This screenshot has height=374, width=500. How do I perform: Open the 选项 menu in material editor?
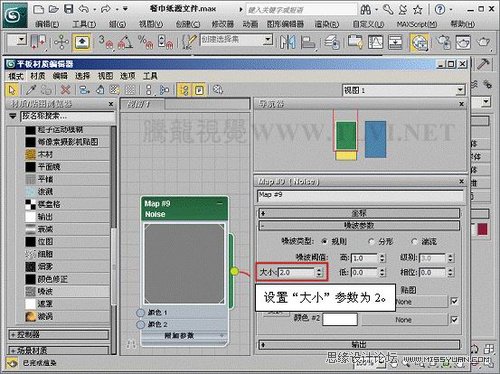point(128,76)
